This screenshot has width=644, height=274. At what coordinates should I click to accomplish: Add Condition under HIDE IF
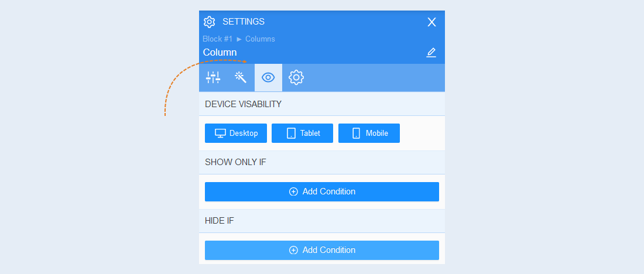(x=322, y=250)
